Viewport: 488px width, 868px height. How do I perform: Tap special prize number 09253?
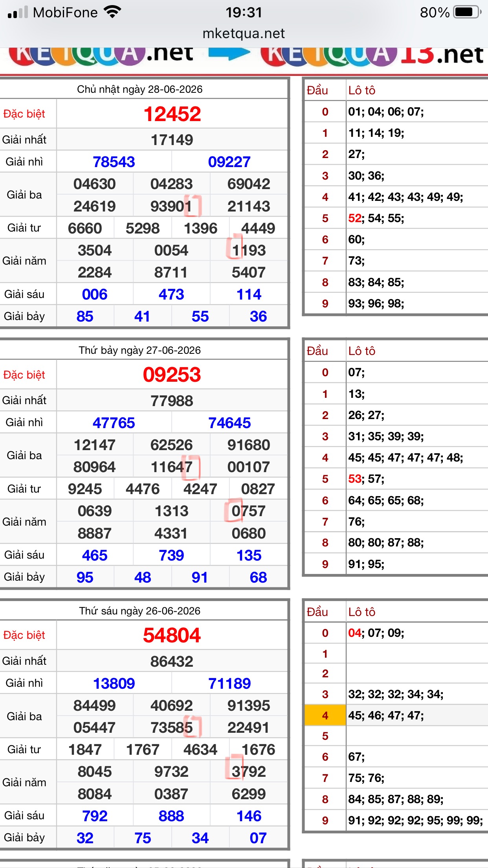(172, 375)
